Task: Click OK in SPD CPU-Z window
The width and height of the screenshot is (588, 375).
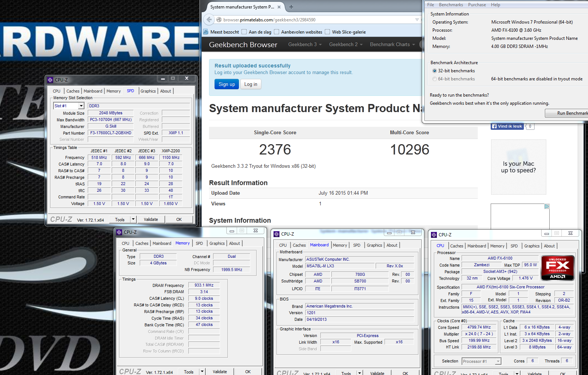Action: coord(179,219)
